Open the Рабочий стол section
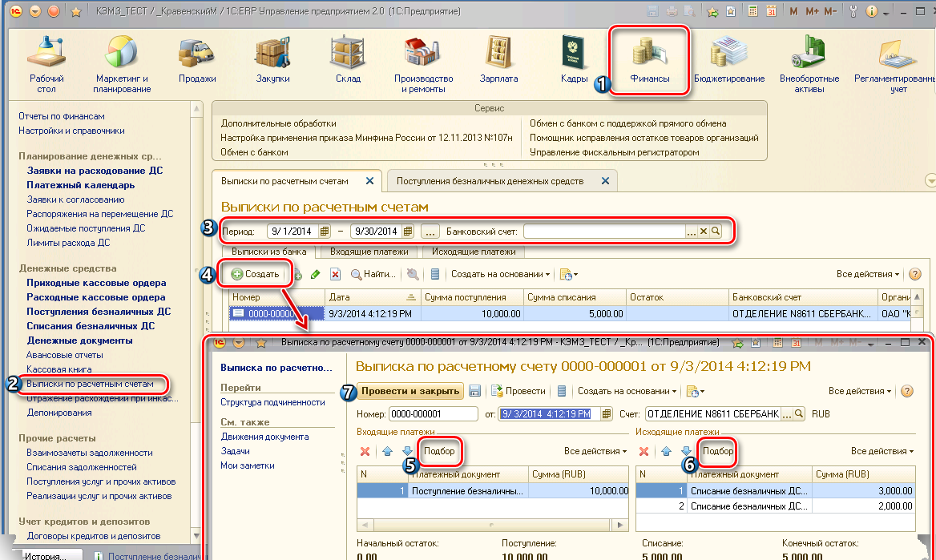Screen dimensions: 936x560 point(46,64)
